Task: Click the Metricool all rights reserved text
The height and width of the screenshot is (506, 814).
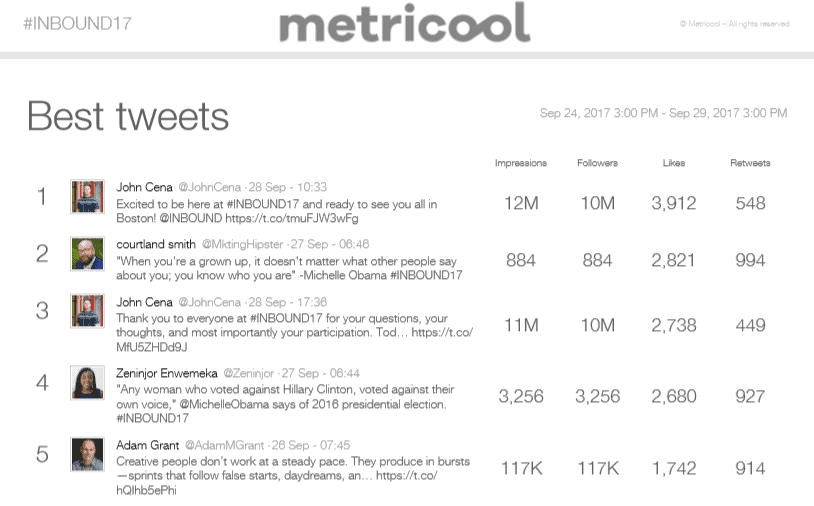Action: click(x=735, y=24)
